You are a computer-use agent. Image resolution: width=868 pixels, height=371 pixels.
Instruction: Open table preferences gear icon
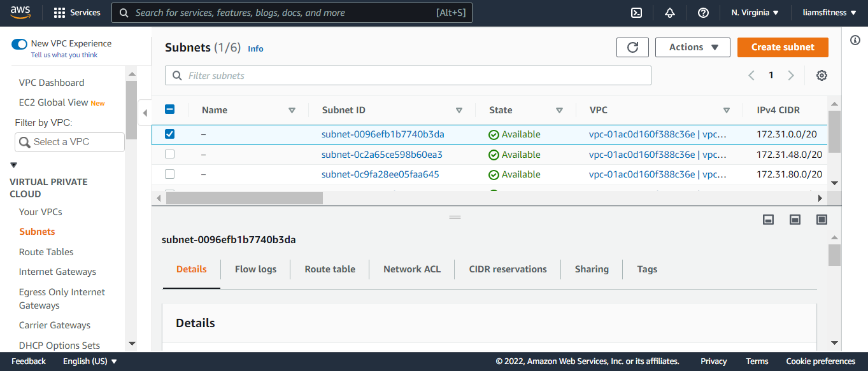point(822,76)
